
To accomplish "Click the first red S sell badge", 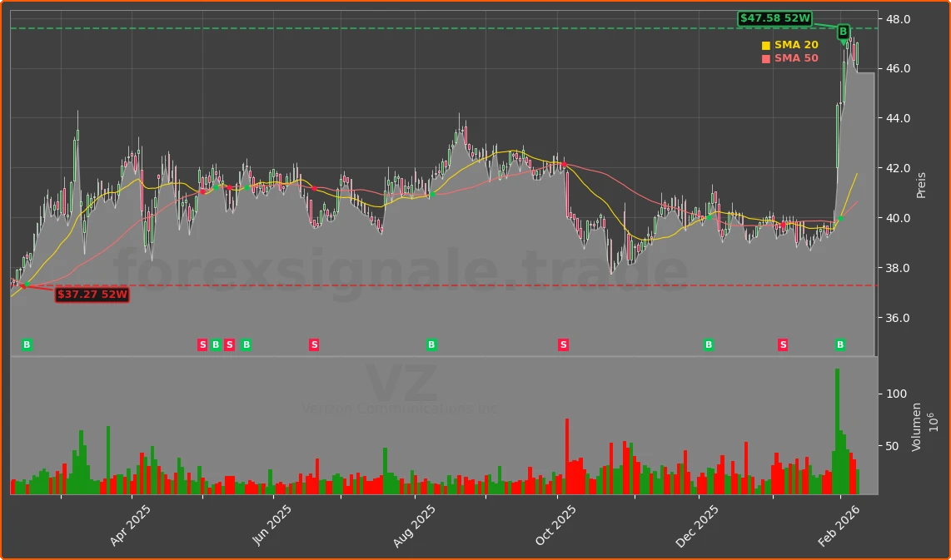I will point(202,344).
